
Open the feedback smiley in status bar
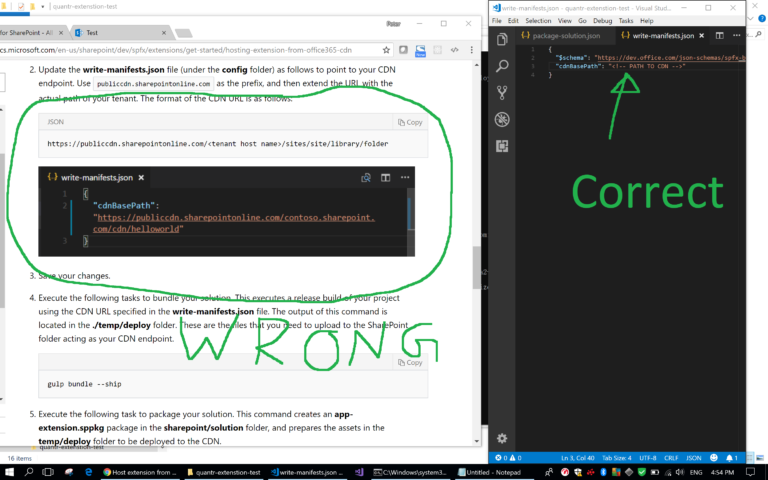click(x=714, y=458)
